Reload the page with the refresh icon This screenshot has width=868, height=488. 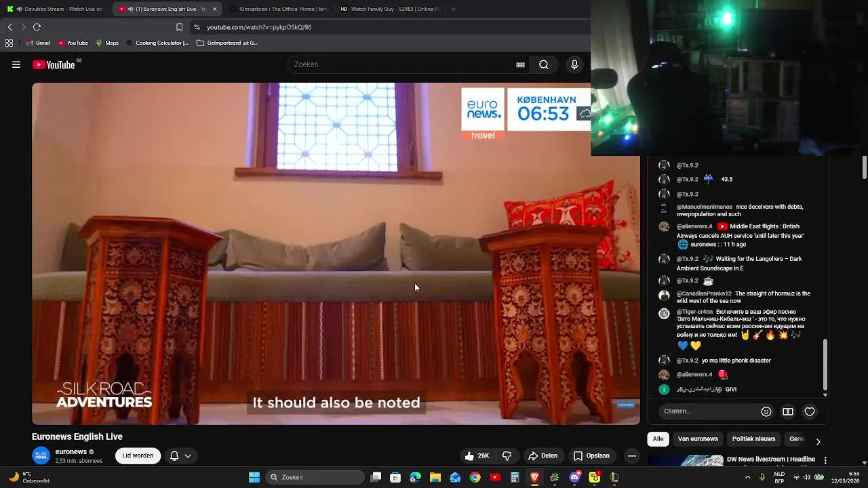[x=37, y=27]
